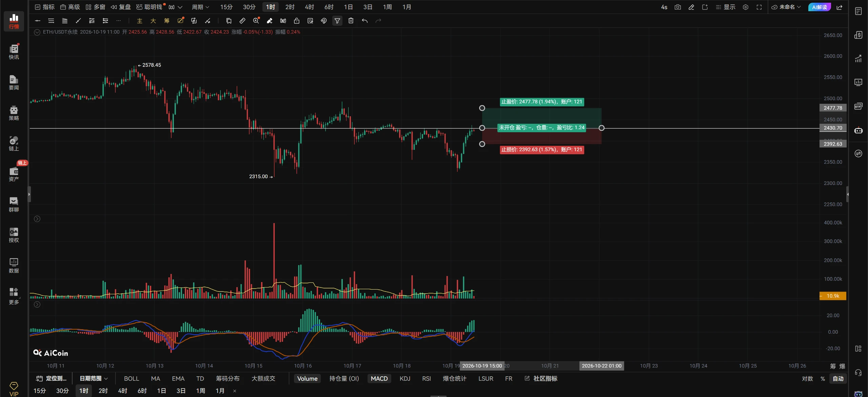Image resolution: width=868 pixels, height=397 pixels.
Task: Toggle 自动 auto scale button
Action: (838, 378)
